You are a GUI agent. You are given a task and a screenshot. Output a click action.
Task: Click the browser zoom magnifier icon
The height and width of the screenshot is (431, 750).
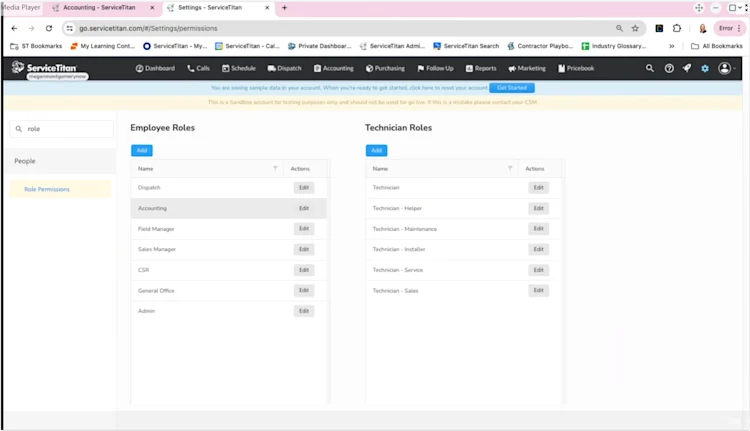click(x=619, y=28)
